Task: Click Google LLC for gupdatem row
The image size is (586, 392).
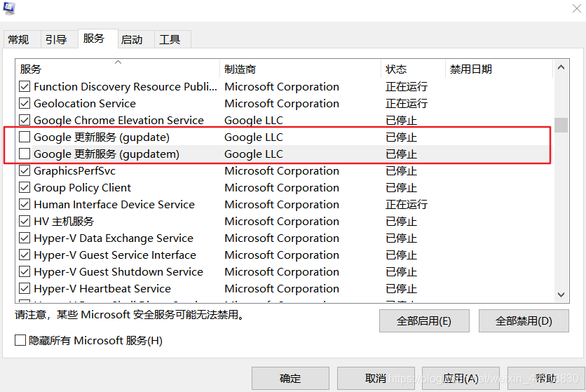Action: [x=254, y=154]
